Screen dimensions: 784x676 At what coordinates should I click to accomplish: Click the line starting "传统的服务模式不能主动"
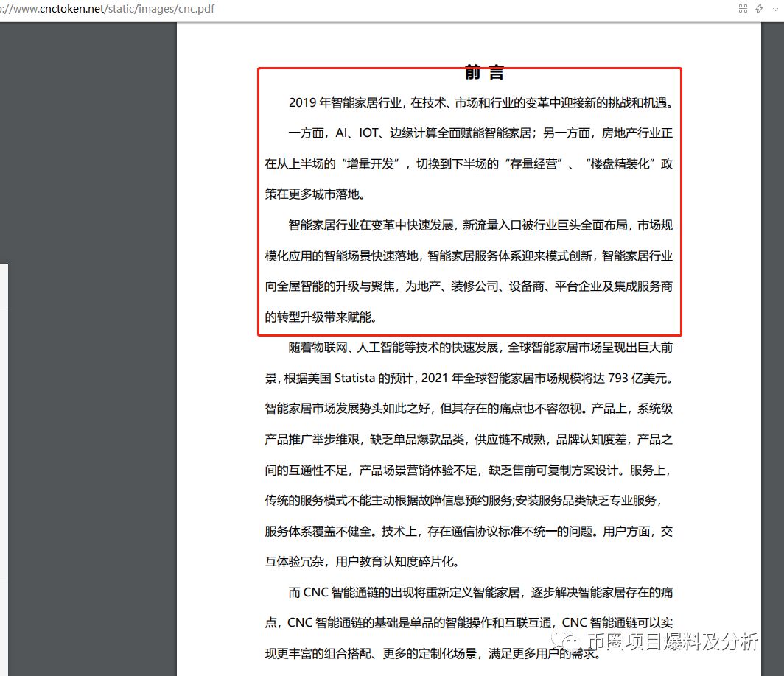(x=463, y=501)
